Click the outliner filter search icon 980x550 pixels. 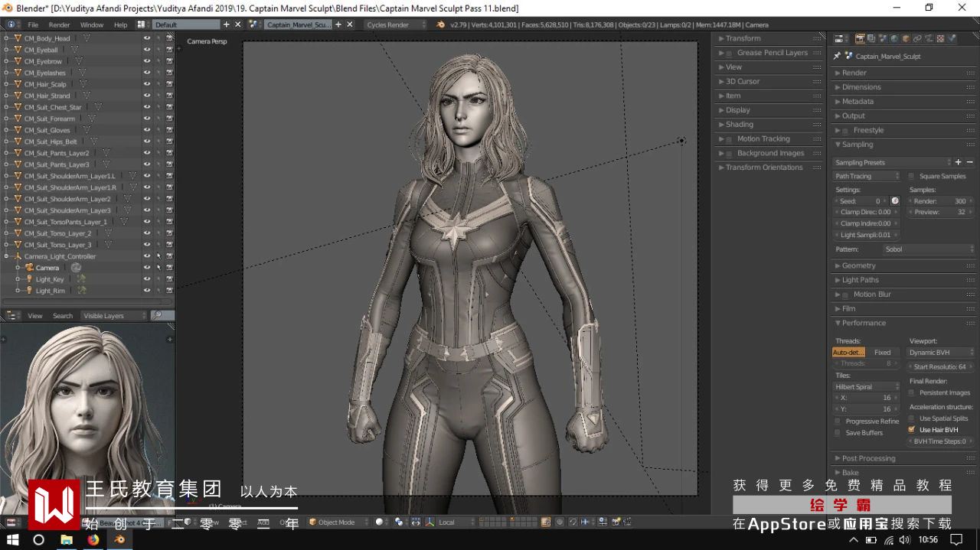pyautogui.click(x=157, y=315)
